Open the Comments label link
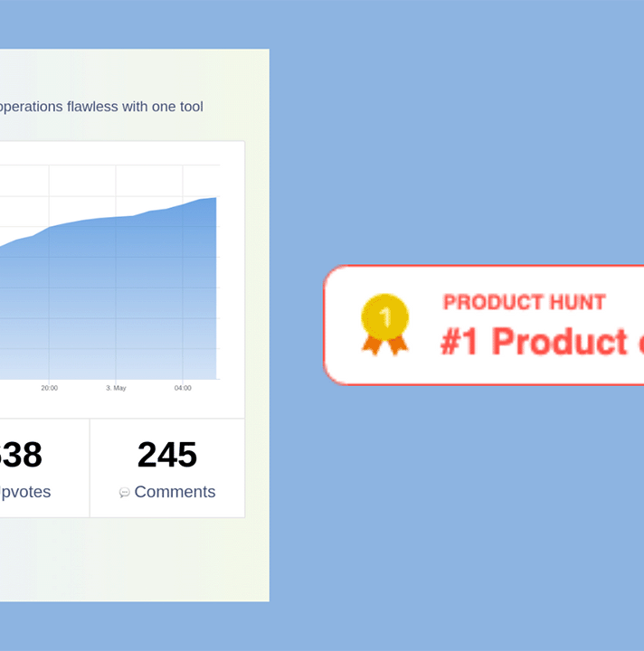Image resolution: width=644 pixels, height=651 pixels. pyautogui.click(x=175, y=492)
